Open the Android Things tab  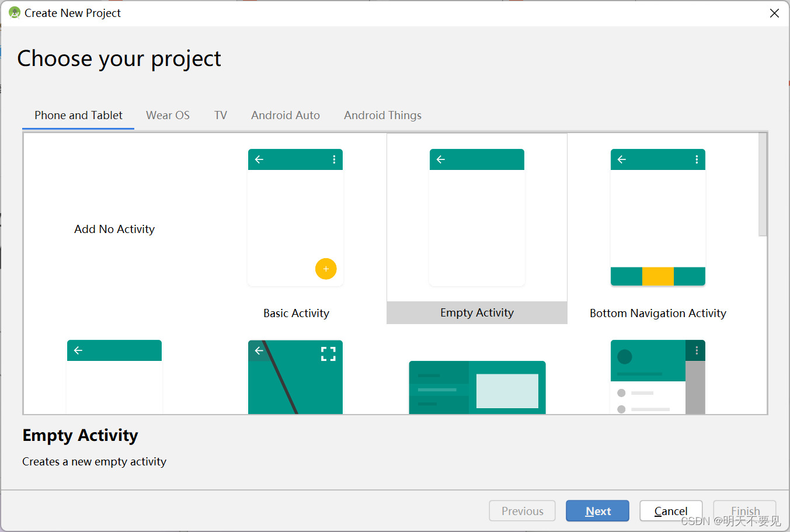(x=382, y=115)
